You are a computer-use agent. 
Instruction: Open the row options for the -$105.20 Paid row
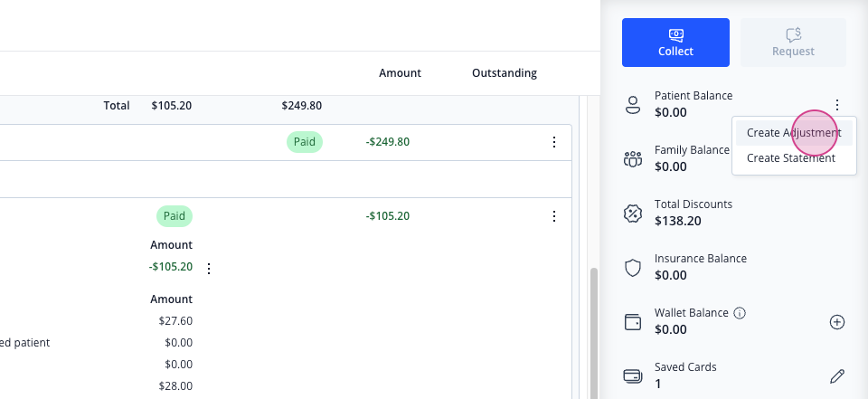click(554, 216)
